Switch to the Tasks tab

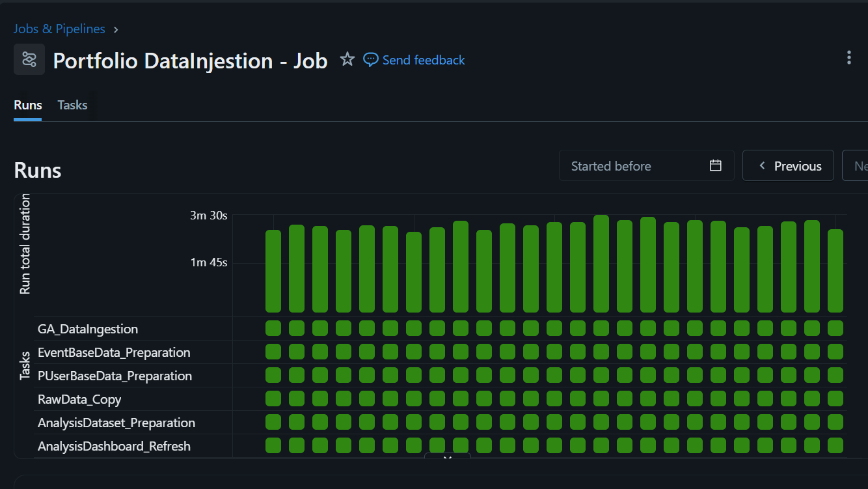tap(72, 105)
